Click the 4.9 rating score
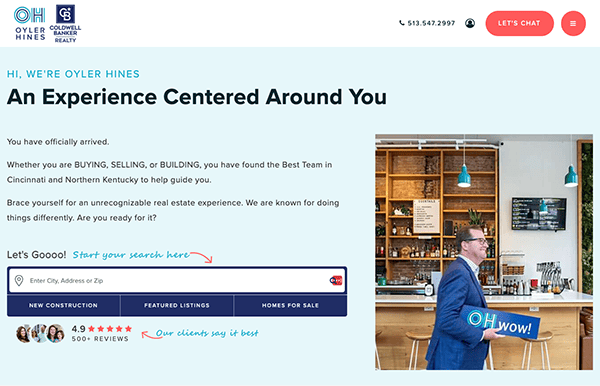Screen dimensions: 600x386 (x=78, y=329)
